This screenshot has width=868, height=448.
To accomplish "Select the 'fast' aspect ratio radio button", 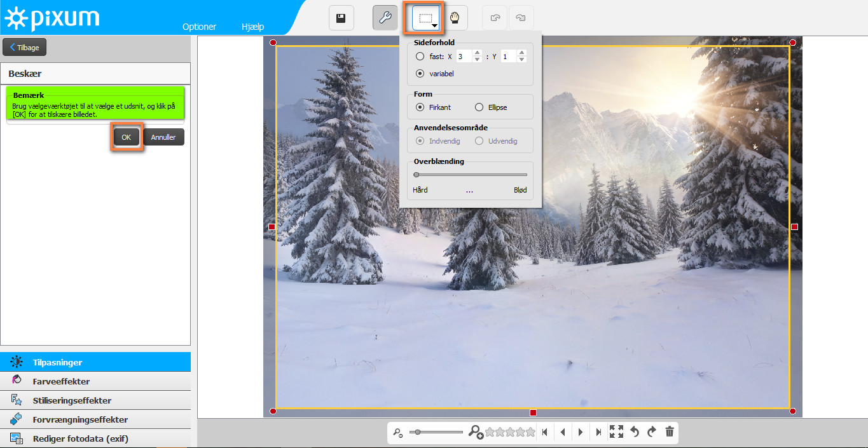I will click(420, 57).
